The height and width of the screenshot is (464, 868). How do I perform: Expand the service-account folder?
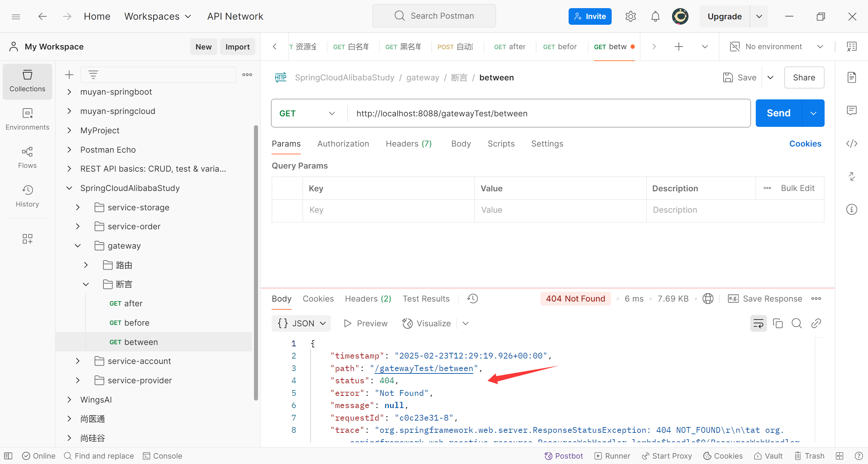78,361
